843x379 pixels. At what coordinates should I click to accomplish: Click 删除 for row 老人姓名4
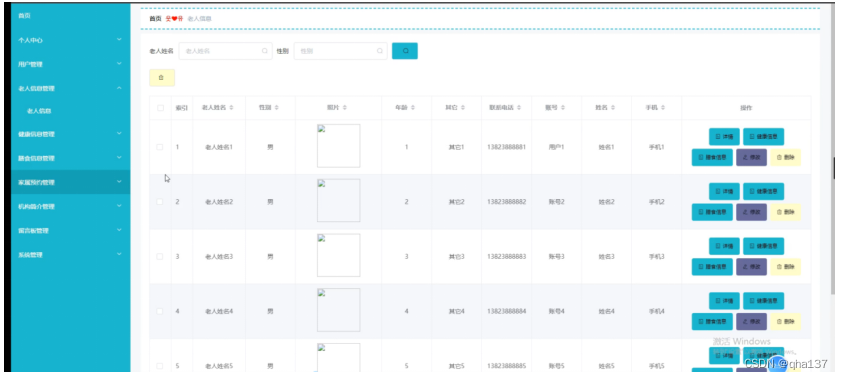[785, 322]
